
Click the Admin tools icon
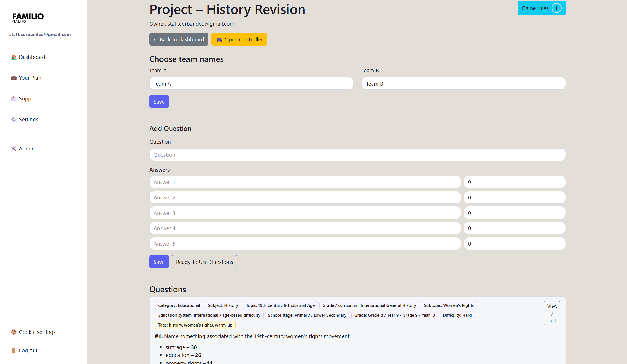[x=14, y=149]
